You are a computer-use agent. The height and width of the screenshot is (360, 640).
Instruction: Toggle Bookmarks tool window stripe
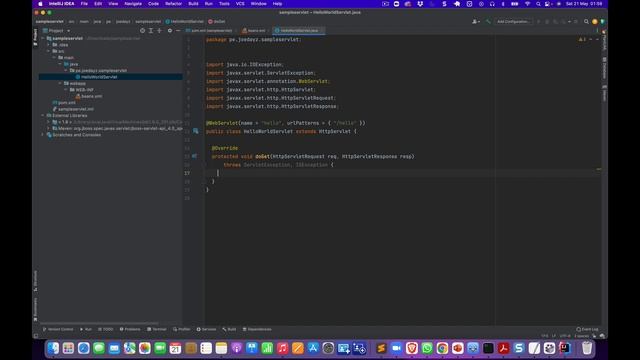pos(36,309)
